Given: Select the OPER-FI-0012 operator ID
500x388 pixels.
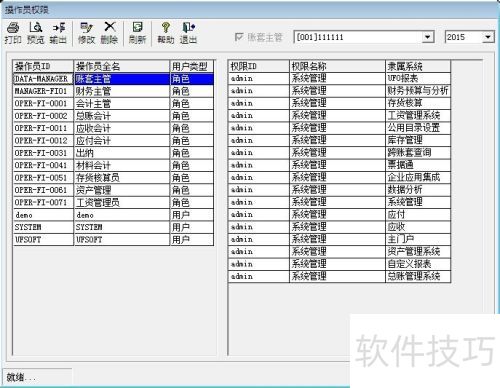Looking at the screenshot, I should (x=43, y=141).
